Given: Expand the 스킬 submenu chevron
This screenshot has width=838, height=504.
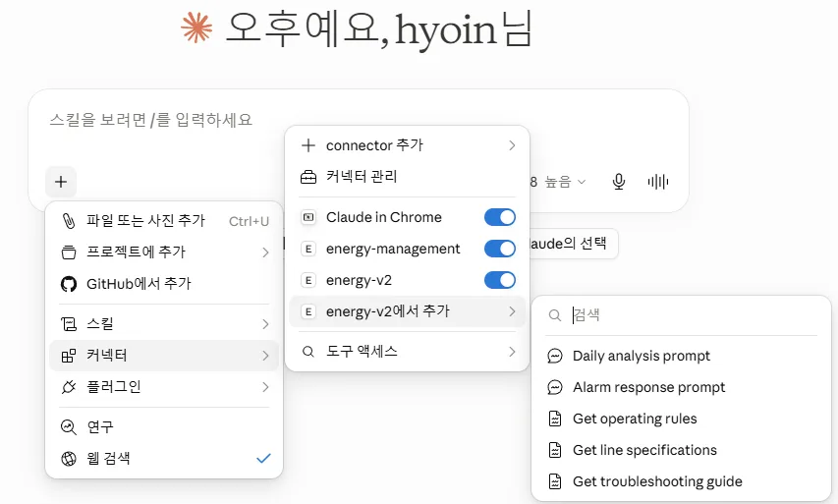Looking at the screenshot, I should click(x=265, y=324).
